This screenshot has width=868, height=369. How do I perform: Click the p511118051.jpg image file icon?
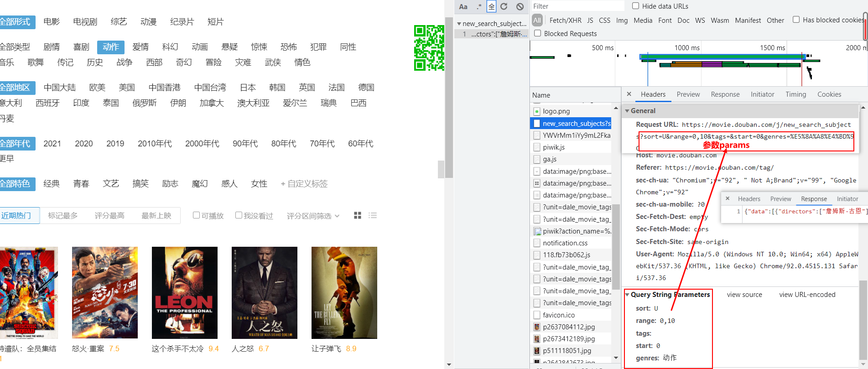537,351
